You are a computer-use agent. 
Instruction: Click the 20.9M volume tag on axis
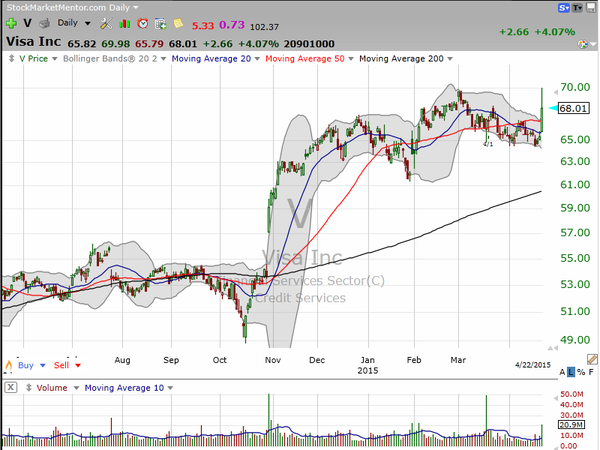pos(571,424)
